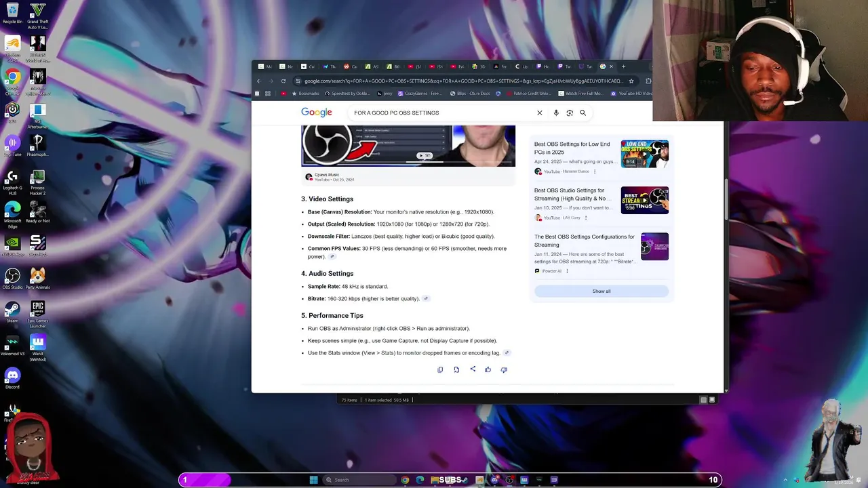
Task: Open Microsoft Edge from the taskbar
Action: tap(420, 480)
